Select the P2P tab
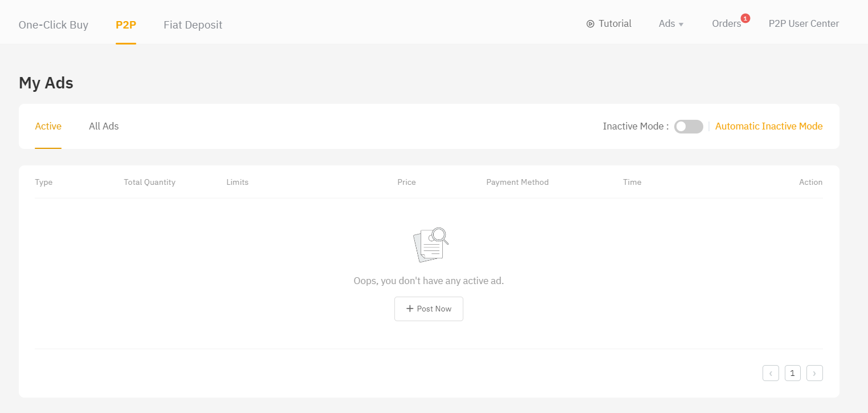 pos(126,25)
